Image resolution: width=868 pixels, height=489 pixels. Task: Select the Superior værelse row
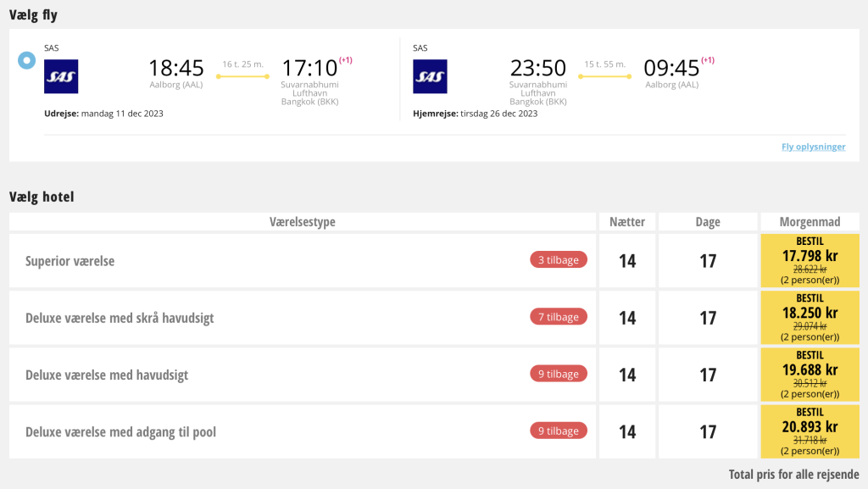(x=303, y=260)
